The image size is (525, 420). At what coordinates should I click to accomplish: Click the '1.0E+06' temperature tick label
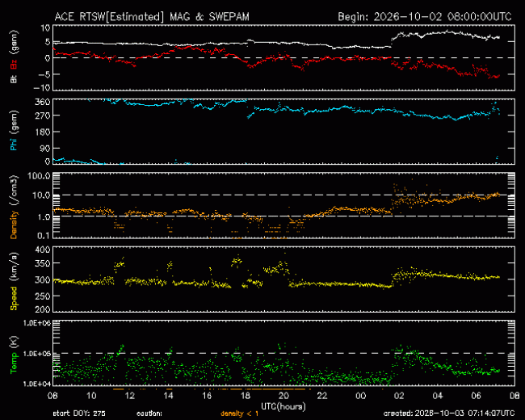click(x=36, y=323)
